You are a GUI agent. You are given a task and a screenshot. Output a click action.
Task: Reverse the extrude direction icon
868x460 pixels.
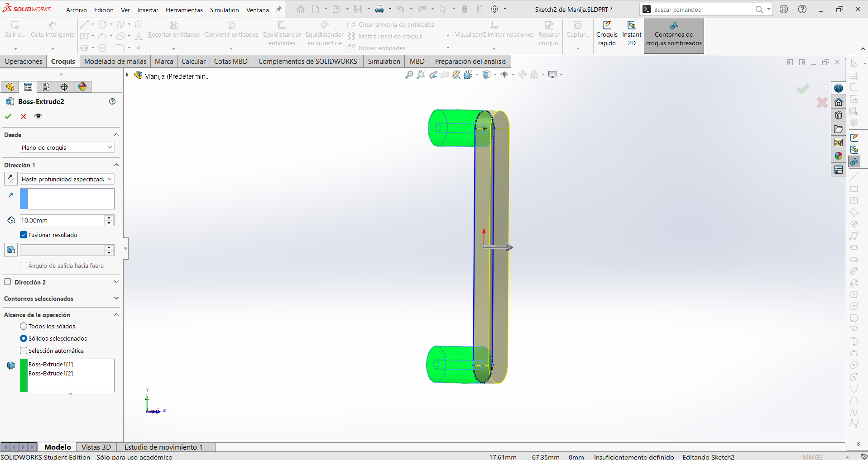point(11,179)
